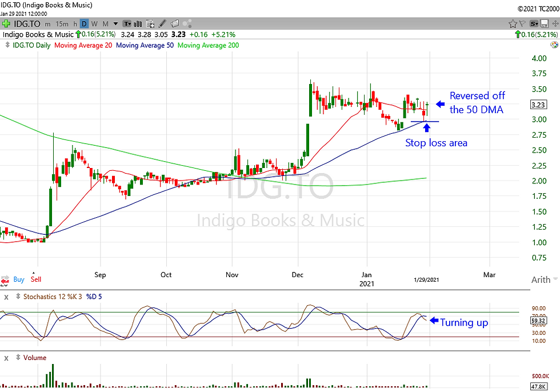Click the 3.24 open price value
The image size is (560, 392).
point(127,35)
